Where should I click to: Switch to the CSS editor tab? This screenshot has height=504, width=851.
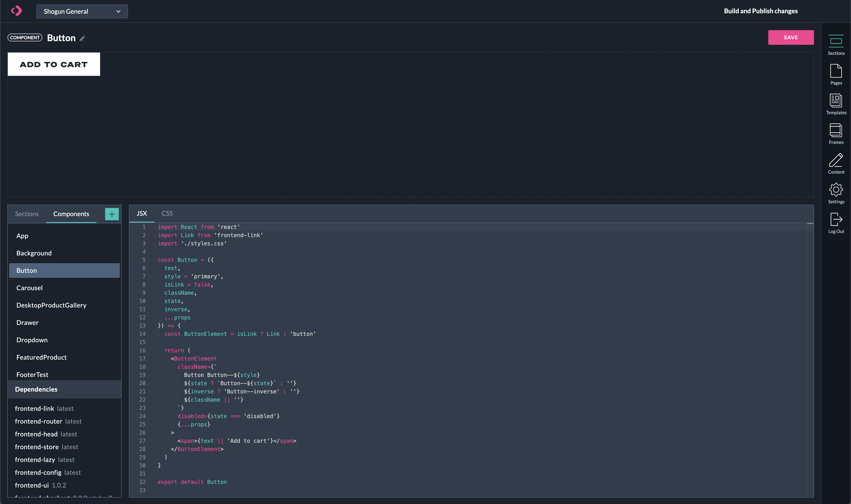point(167,213)
